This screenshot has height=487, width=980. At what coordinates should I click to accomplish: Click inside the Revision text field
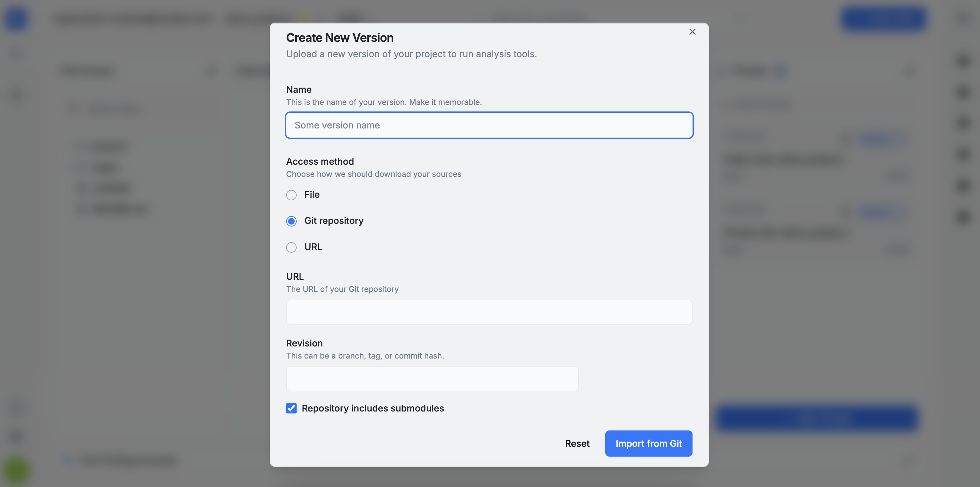(432, 379)
